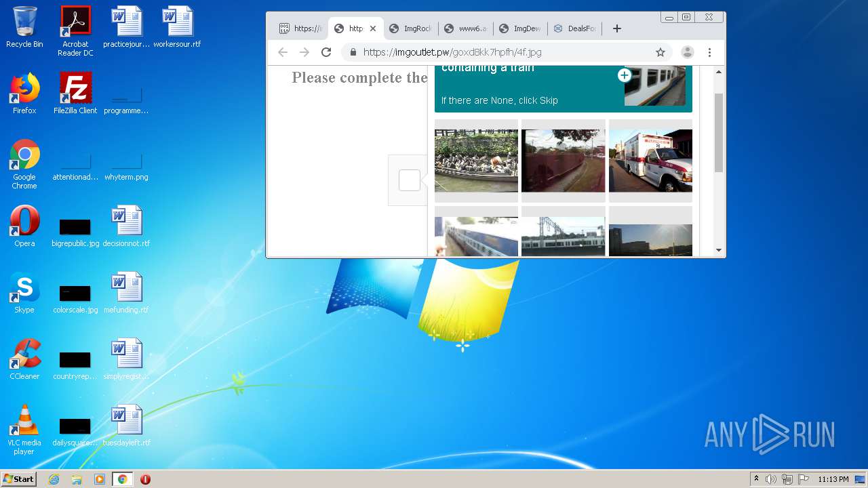The width and height of the screenshot is (868, 488).
Task: Open workersour.rtf file icon
Action: click(x=177, y=27)
